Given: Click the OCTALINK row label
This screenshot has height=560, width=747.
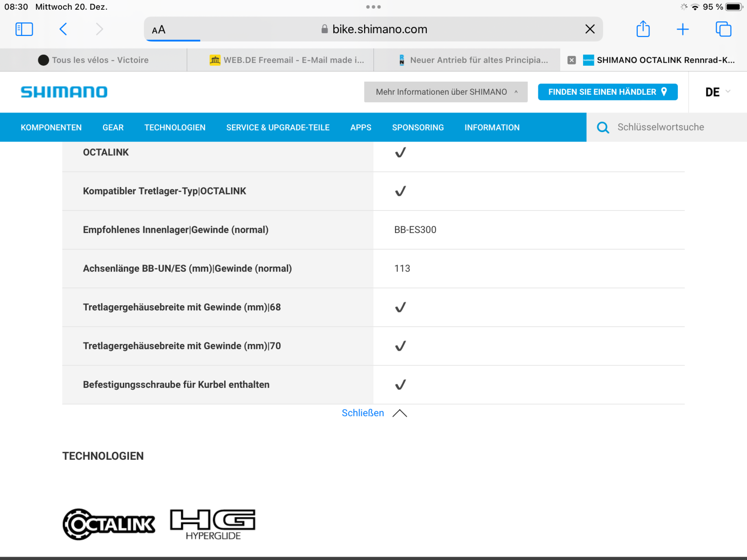Looking at the screenshot, I should [x=106, y=152].
